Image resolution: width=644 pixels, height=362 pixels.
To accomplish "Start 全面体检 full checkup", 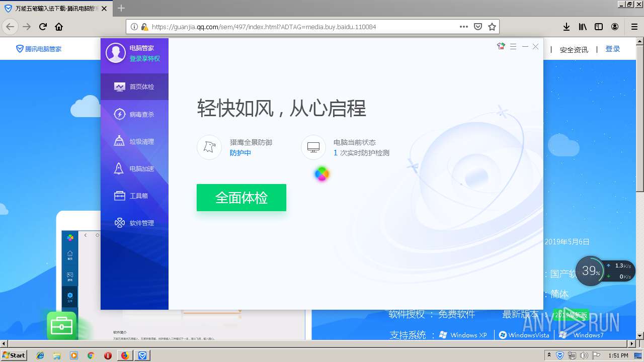I will tap(242, 198).
